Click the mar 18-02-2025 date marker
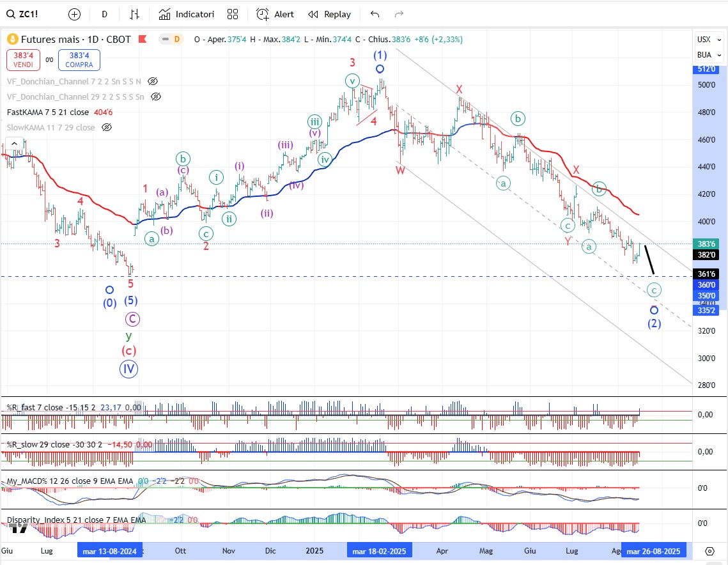The image size is (728, 565). [x=380, y=551]
